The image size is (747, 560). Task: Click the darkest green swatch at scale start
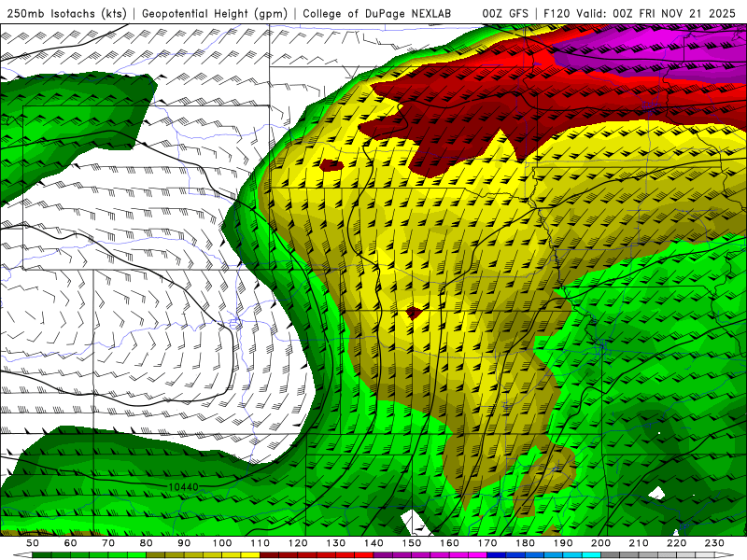(x=41, y=555)
